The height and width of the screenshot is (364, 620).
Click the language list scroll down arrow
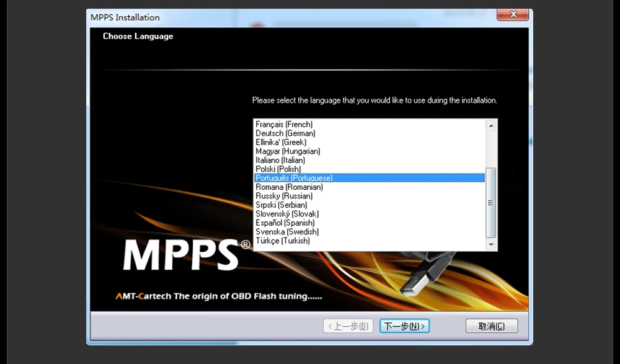coord(490,244)
